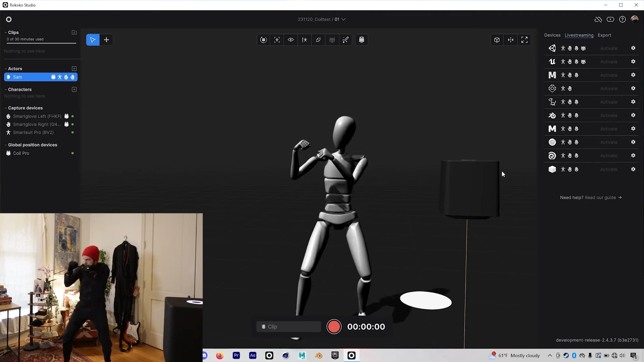Expand the project clip dropdown labeled 231120_Coiltest
This screenshot has height=362, width=644.
pos(343,19)
